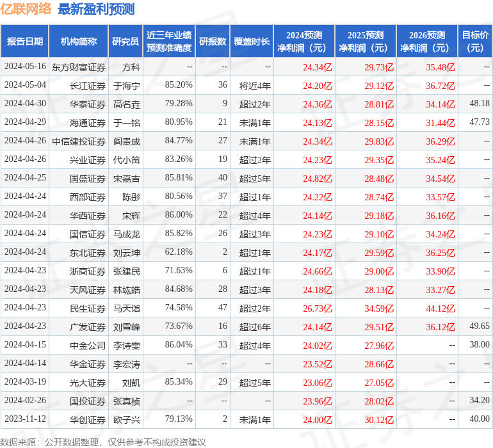Screen dimensions: 493x448
Task: Click the 近三年业绩预测准确度 column header
Action: coord(169,41)
